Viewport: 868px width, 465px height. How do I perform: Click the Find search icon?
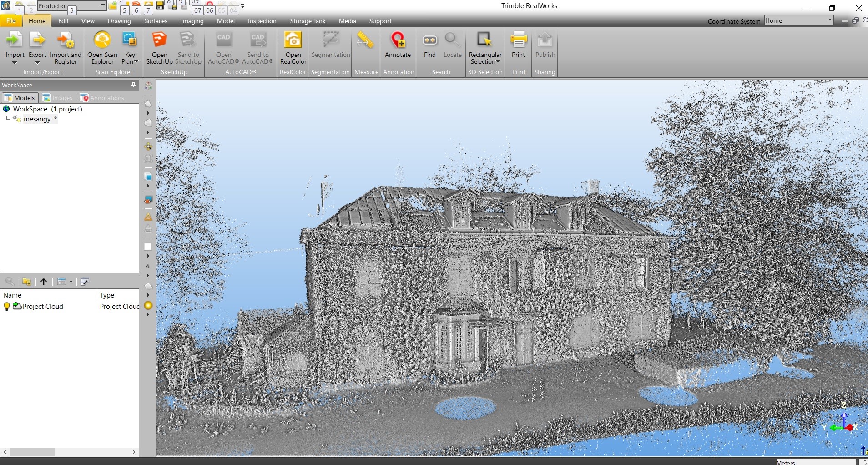point(429,41)
